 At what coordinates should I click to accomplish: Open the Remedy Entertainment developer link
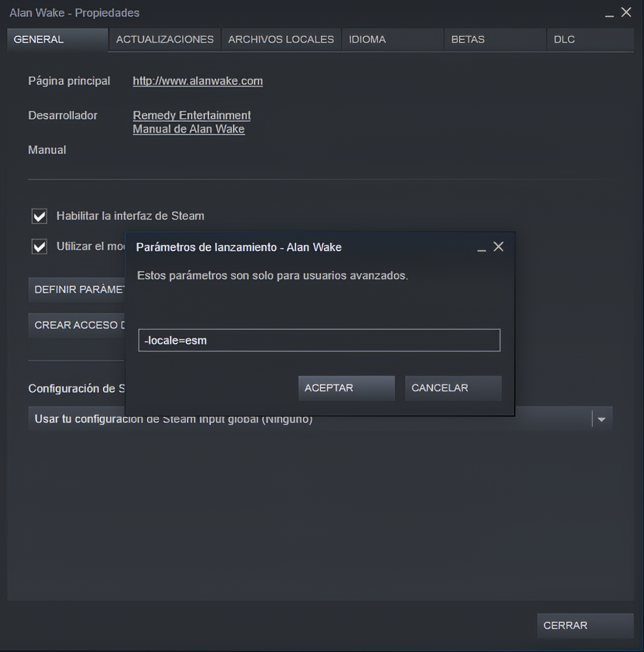[192, 115]
